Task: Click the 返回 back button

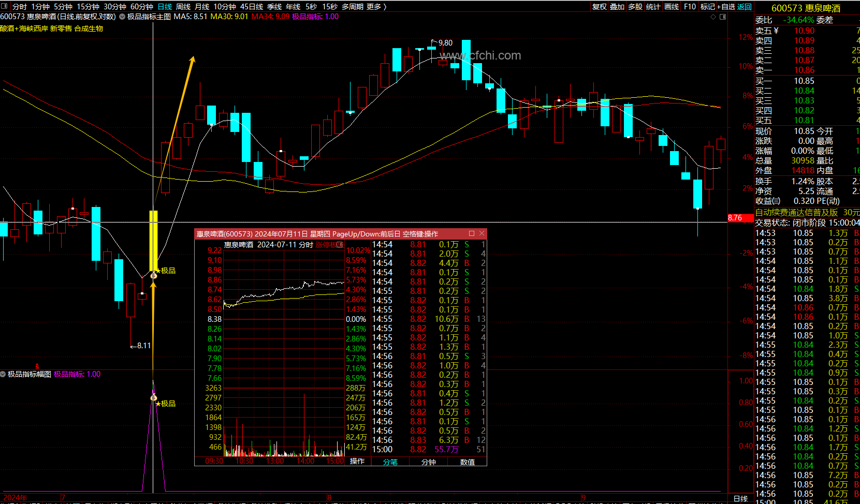Action: coord(745,7)
